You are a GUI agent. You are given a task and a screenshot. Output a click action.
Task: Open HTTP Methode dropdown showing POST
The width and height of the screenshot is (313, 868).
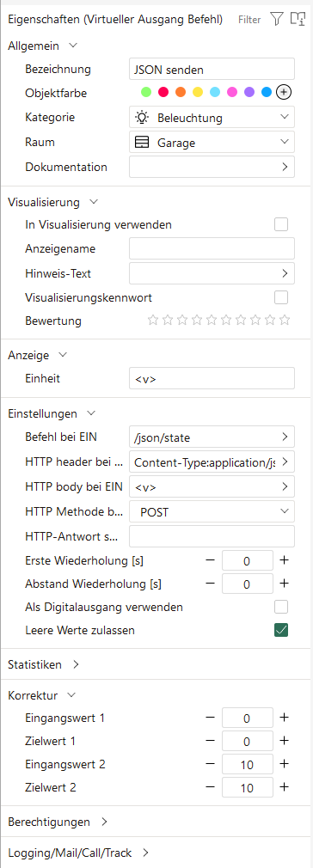pos(212,512)
